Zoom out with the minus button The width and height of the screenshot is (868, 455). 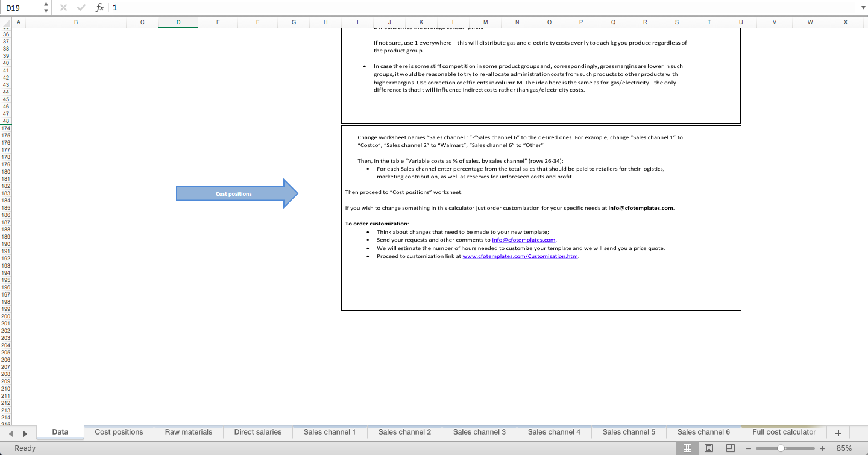click(749, 448)
